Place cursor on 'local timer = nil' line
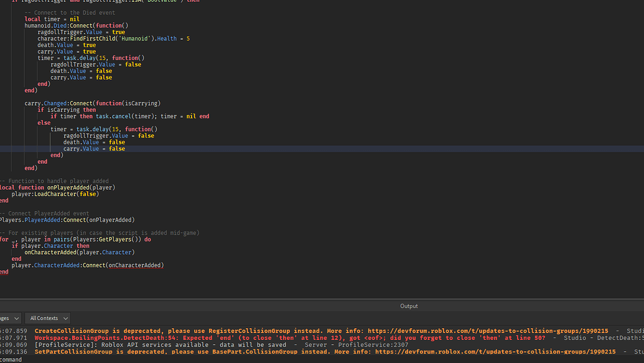 pos(52,19)
